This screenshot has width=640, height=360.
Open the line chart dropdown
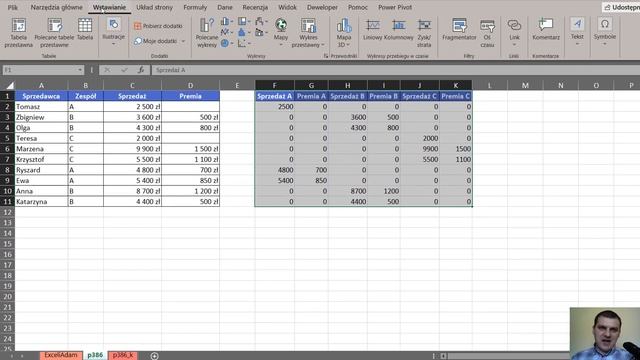point(227,32)
